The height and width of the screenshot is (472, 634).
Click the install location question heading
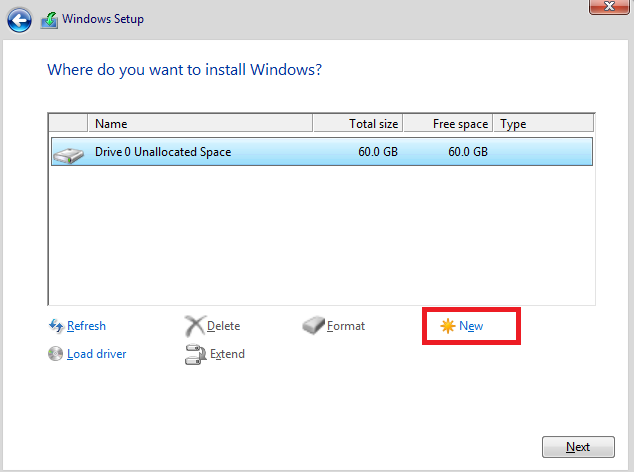(184, 70)
